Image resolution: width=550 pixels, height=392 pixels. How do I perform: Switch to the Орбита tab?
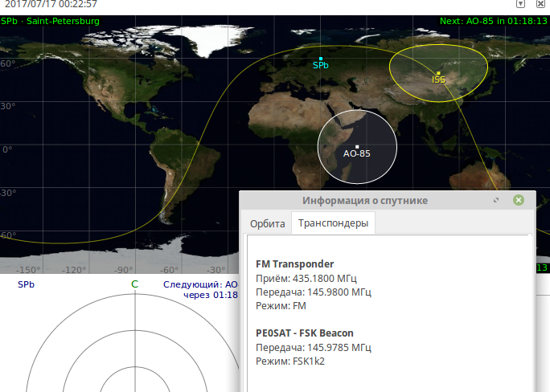266,224
